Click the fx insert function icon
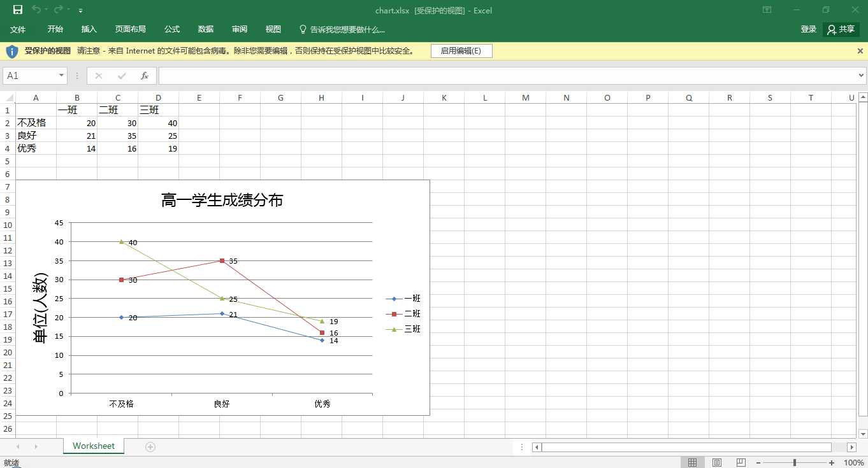 (x=145, y=76)
